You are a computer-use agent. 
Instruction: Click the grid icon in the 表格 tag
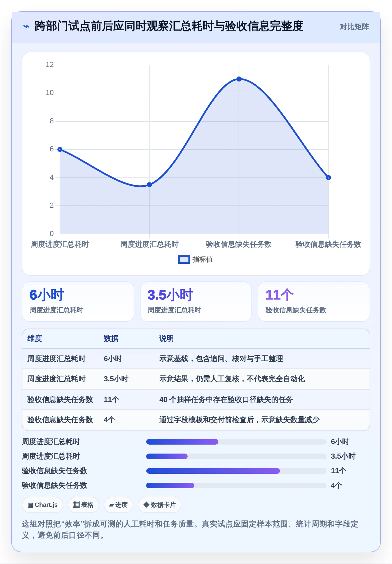pos(76,505)
